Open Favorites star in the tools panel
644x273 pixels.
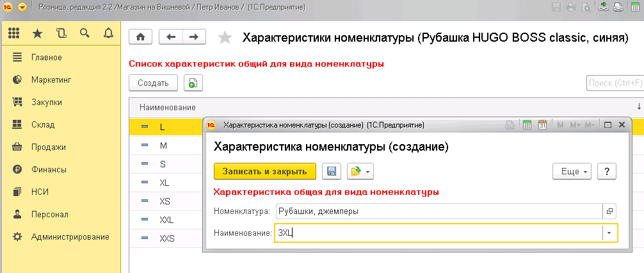click(x=37, y=33)
